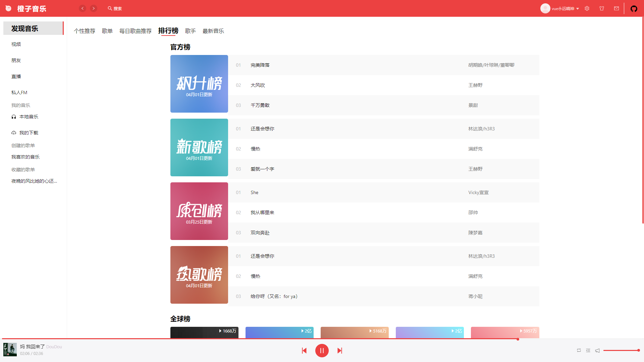Pause the current song
Image resolution: width=644 pixels, height=362 pixels.
(x=322, y=351)
